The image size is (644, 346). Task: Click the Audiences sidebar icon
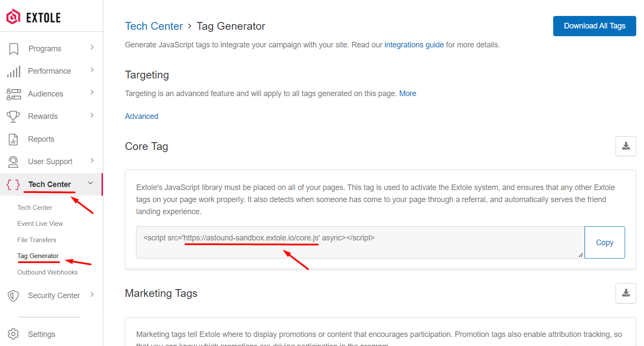click(14, 94)
